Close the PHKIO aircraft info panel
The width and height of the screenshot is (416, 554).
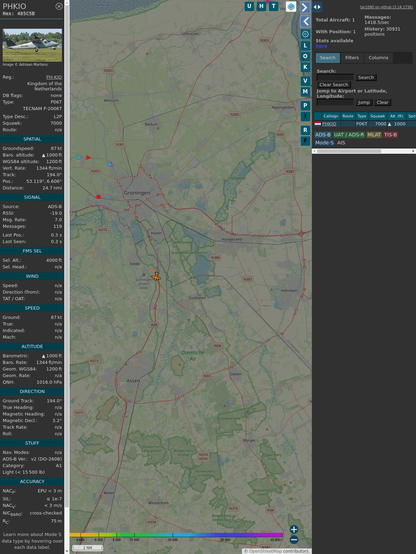click(x=59, y=6)
